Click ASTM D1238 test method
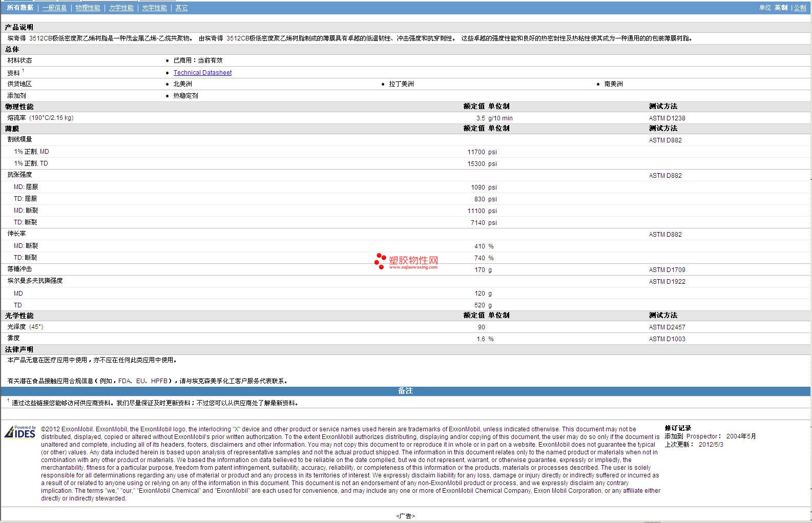 coord(667,118)
